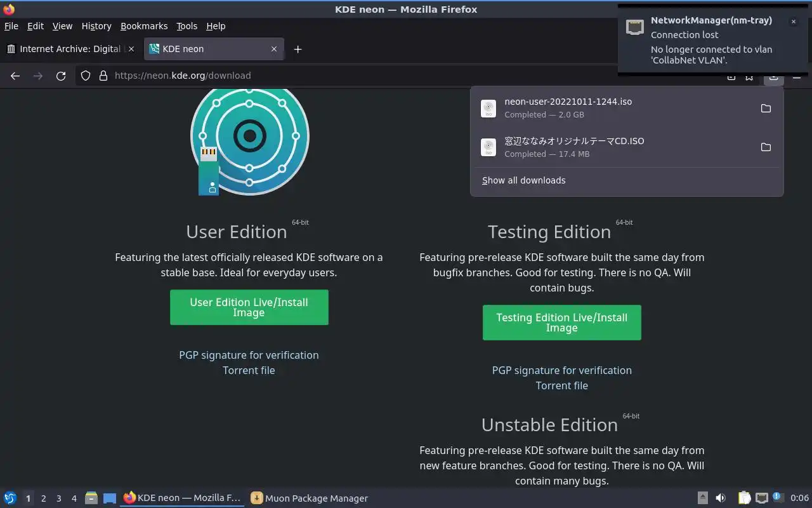Open the View menu
Viewport: 812px width, 508px height.
tap(62, 26)
